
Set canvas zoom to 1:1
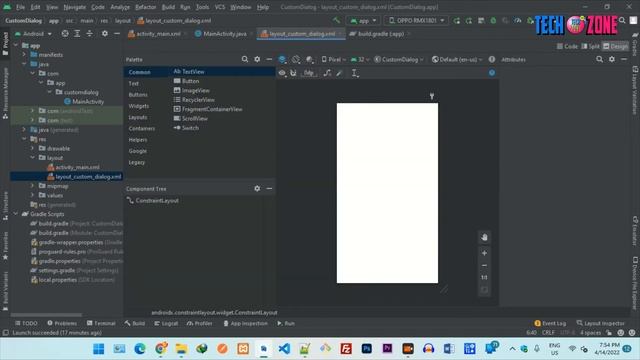[484, 278]
